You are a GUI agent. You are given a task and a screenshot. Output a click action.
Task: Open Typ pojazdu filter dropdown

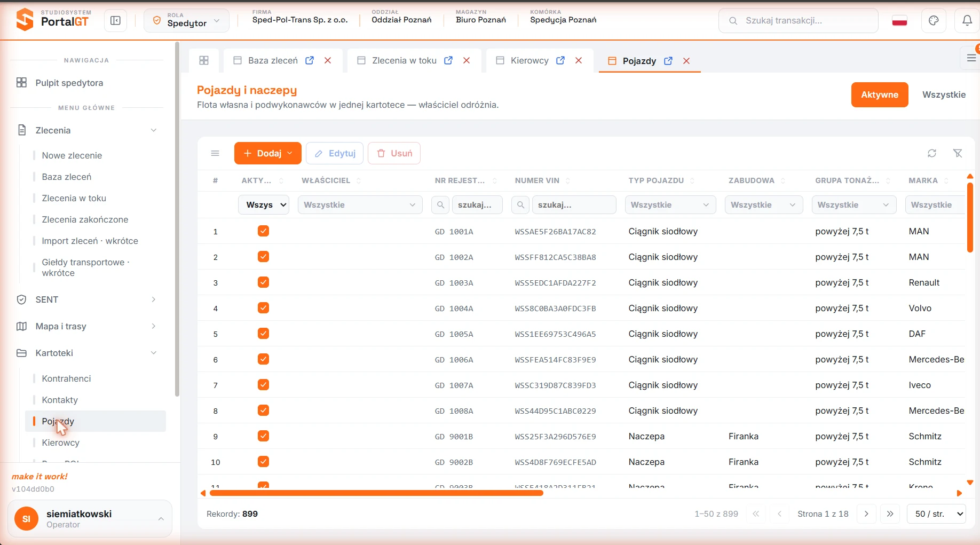pos(670,205)
